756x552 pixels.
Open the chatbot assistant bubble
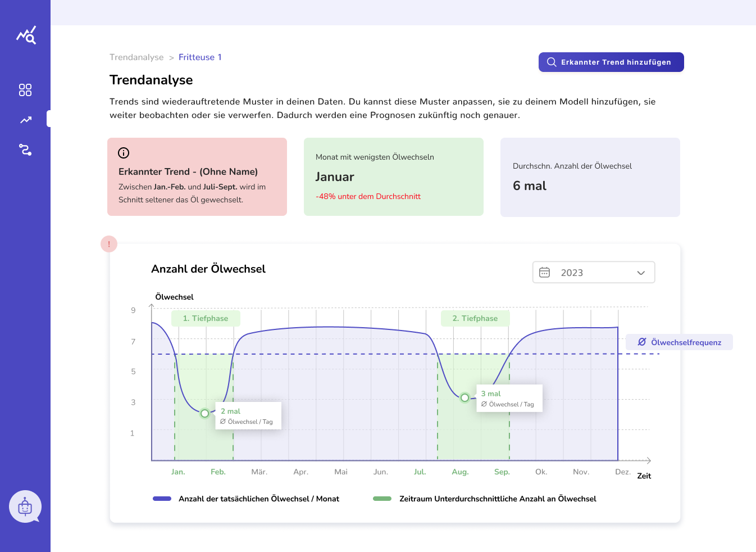tap(25, 506)
